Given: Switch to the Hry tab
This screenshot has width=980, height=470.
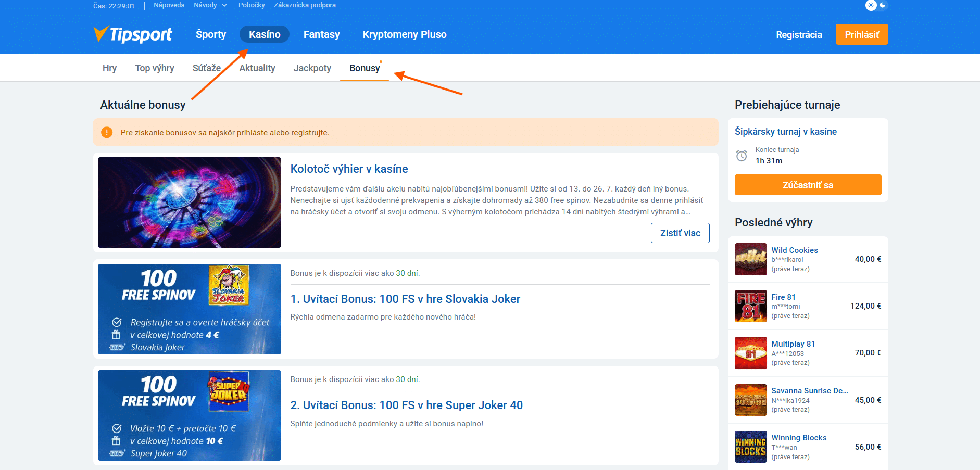Looking at the screenshot, I should click(x=109, y=68).
